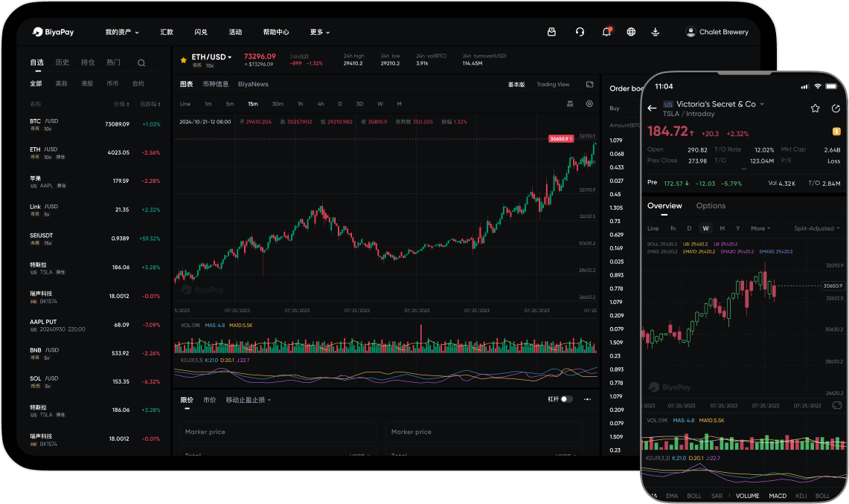
Task: Open the bag-shaped icon in the top bar
Action: 551,32
